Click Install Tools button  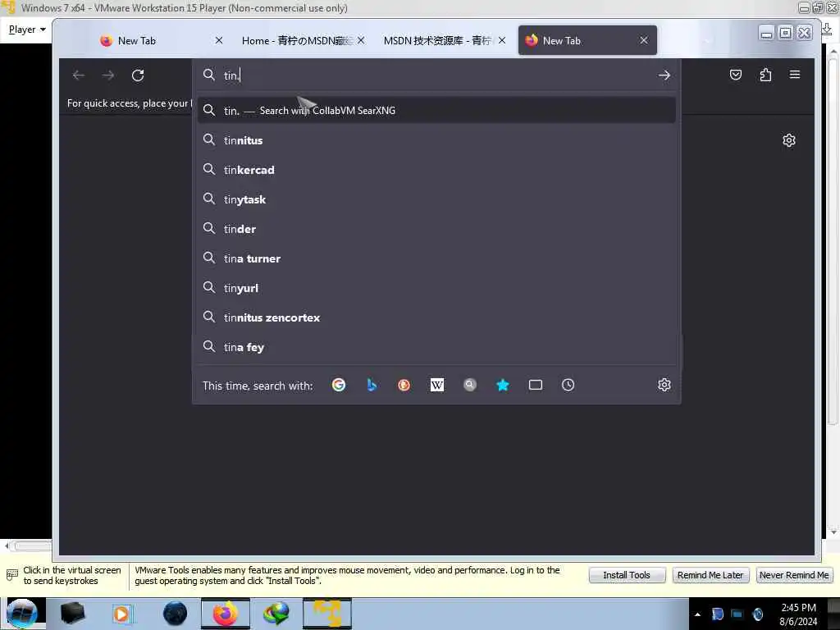coord(627,575)
